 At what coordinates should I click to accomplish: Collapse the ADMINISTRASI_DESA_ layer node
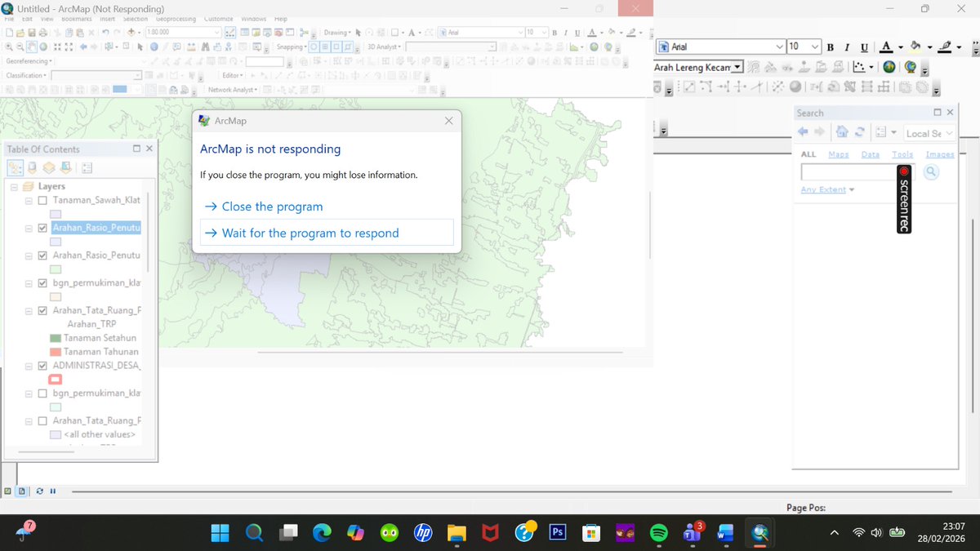(29, 366)
